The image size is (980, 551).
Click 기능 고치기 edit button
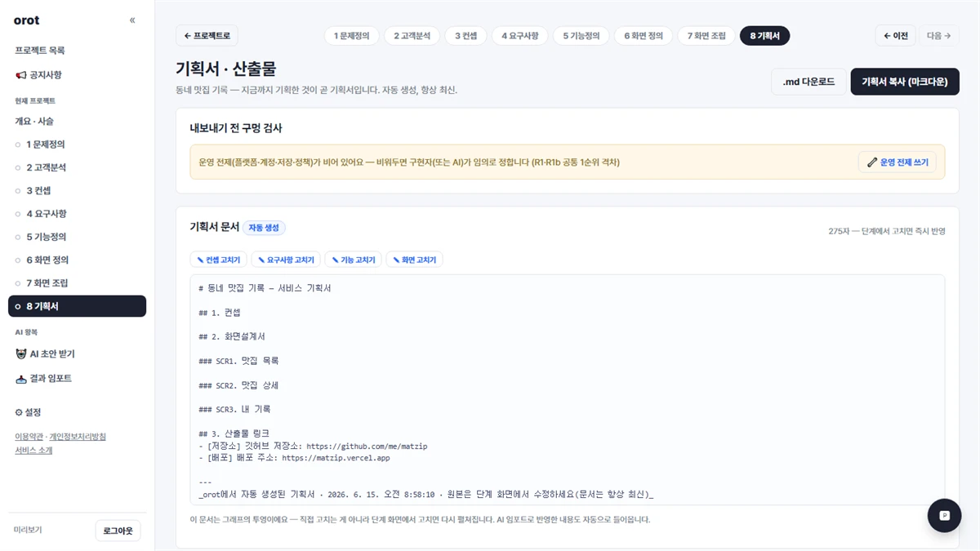pos(354,260)
